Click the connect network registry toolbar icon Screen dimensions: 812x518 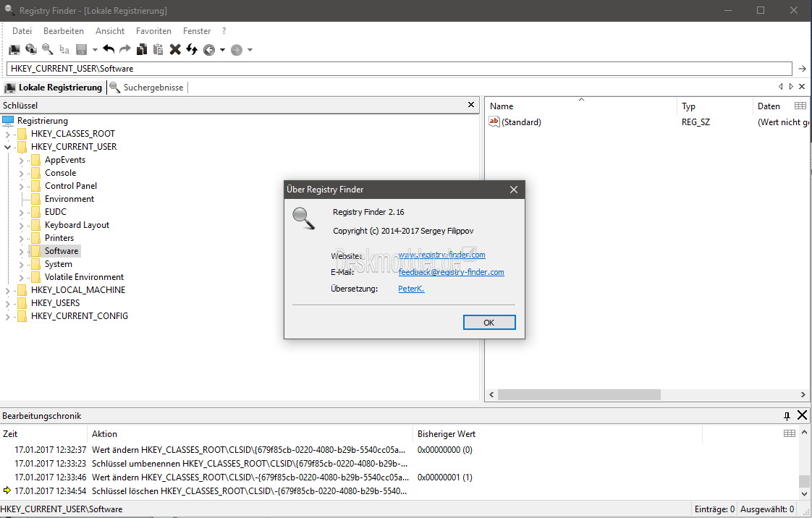coord(31,50)
